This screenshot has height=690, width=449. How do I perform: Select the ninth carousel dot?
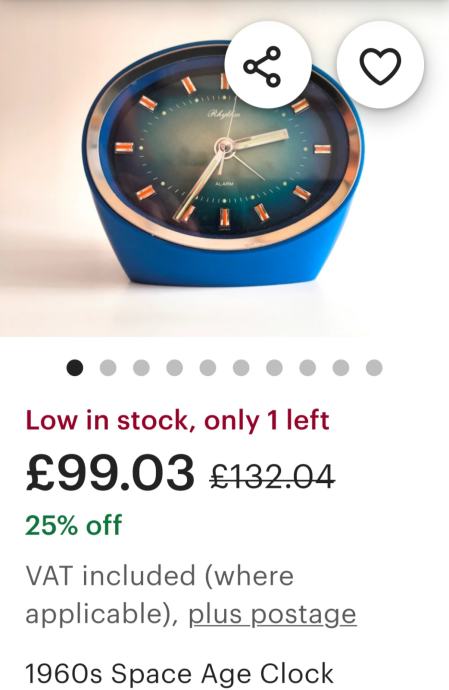pyautogui.click(x=341, y=367)
